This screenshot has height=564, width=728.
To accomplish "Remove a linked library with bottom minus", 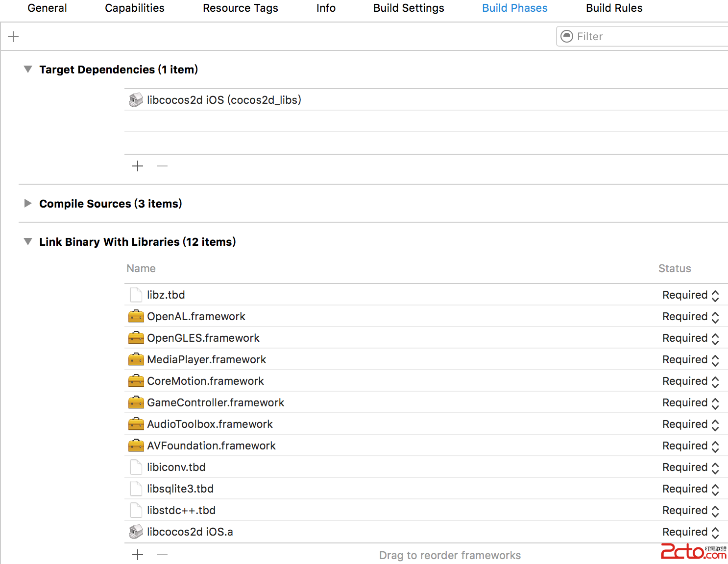I will 162,555.
